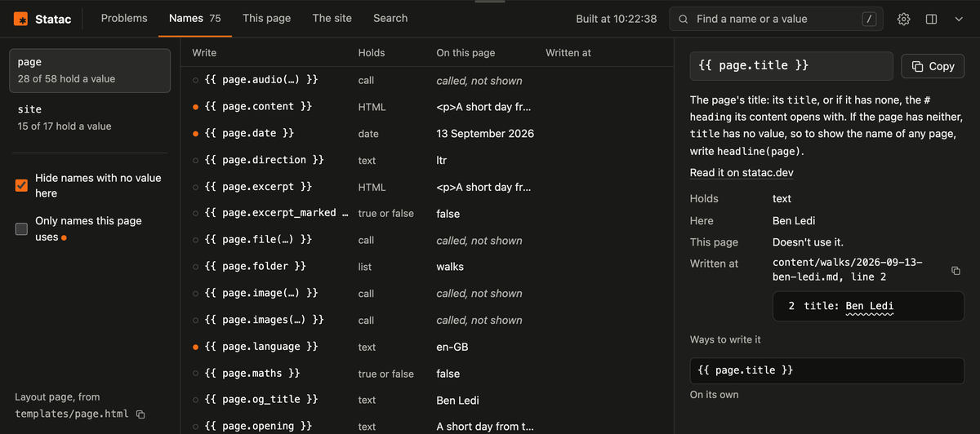The width and height of the screenshot is (980, 434).
Task: Toggle the side panel layout icon
Action: [x=931, y=19]
